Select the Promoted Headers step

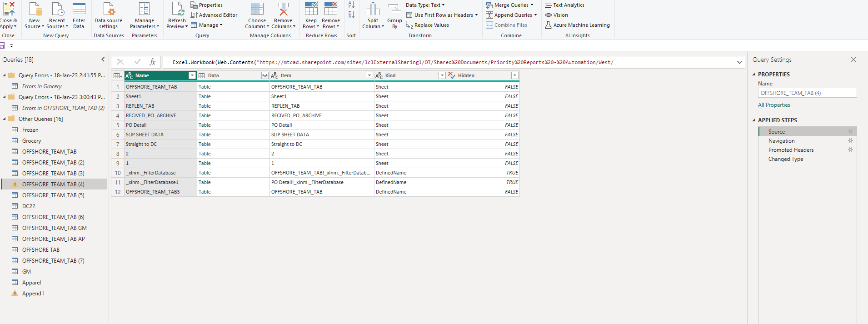(791, 150)
